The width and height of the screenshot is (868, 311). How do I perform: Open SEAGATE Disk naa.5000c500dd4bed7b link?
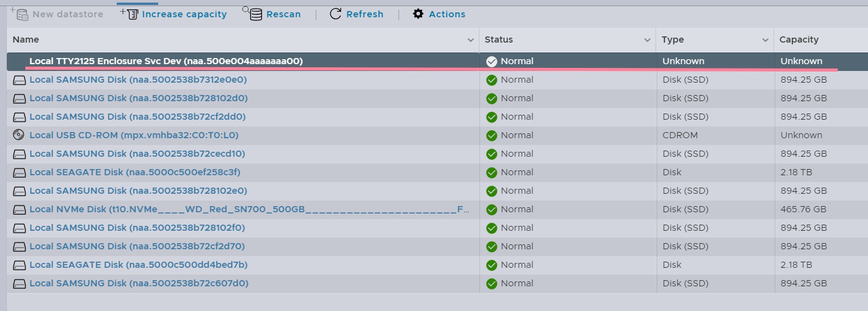click(x=138, y=265)
